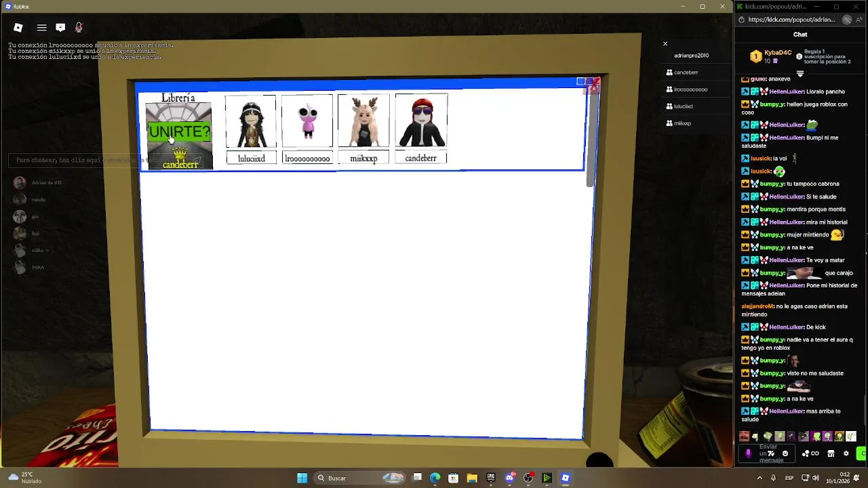This screenshot has height=488, width=868.
Task: Open the Kick shop storefront icon
Action: pos(831,453)
